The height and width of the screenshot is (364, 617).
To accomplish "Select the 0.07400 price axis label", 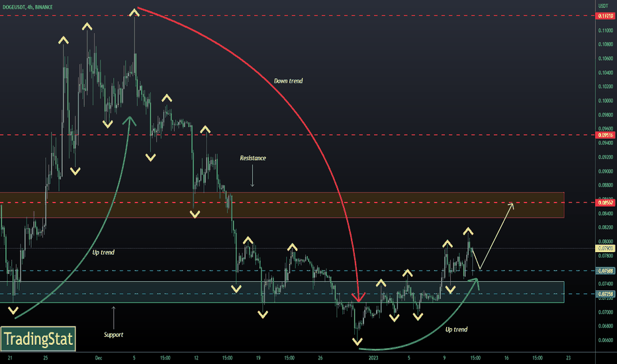I will pyautogui.click(x=606, y=284).
